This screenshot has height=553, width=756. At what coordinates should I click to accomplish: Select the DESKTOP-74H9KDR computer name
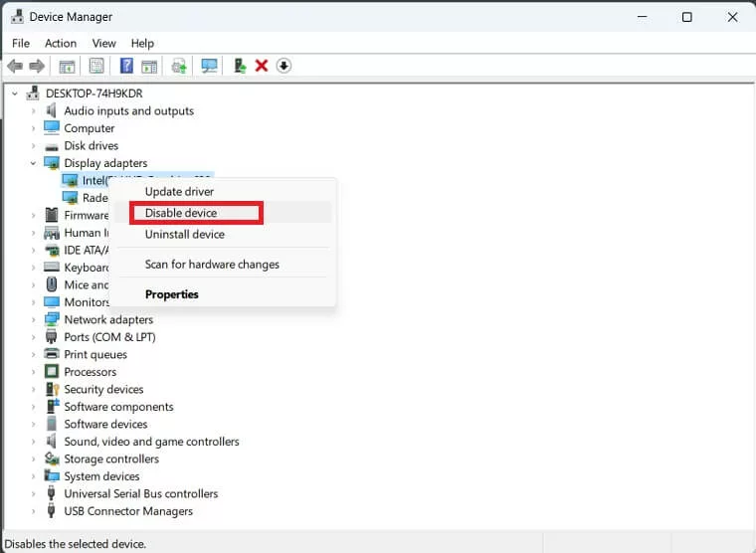point(94,93)
